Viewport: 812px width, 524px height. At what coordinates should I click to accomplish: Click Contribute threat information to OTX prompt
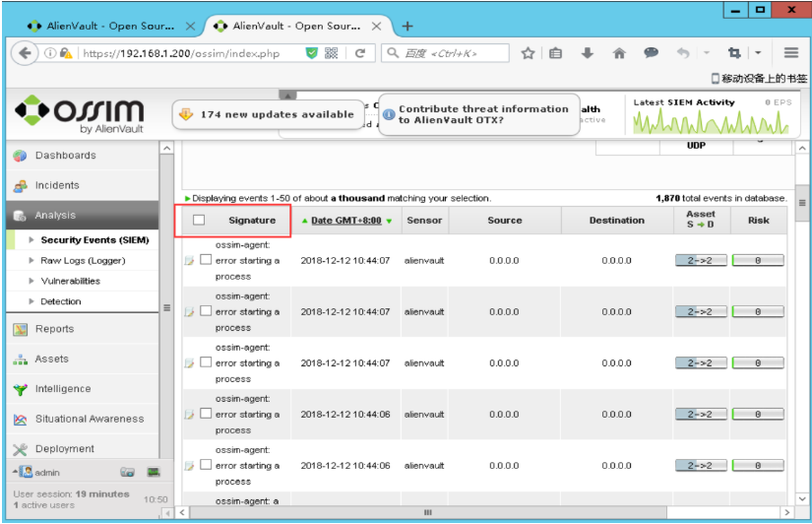tap(479, 114)
